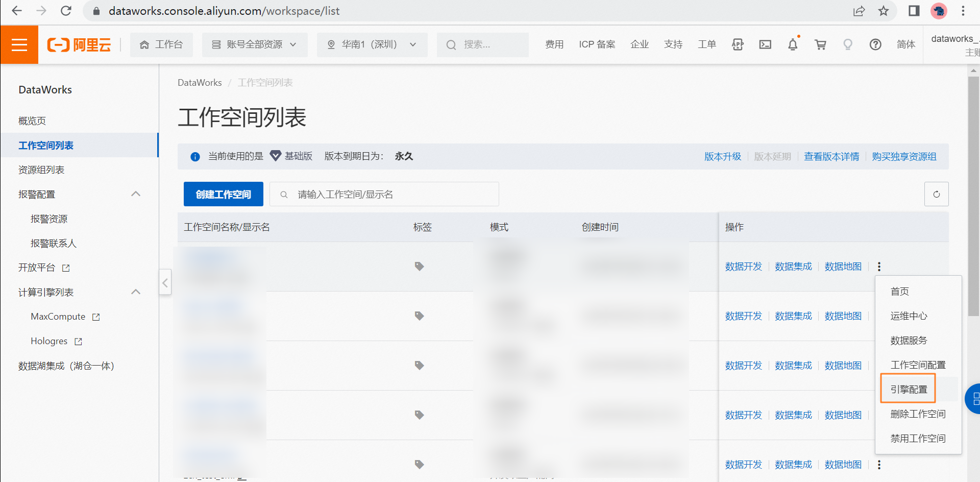The height and width of the screenshot is (482, 980).
Task: Focus the top 搜索 search box
Action: coord(483,45)
